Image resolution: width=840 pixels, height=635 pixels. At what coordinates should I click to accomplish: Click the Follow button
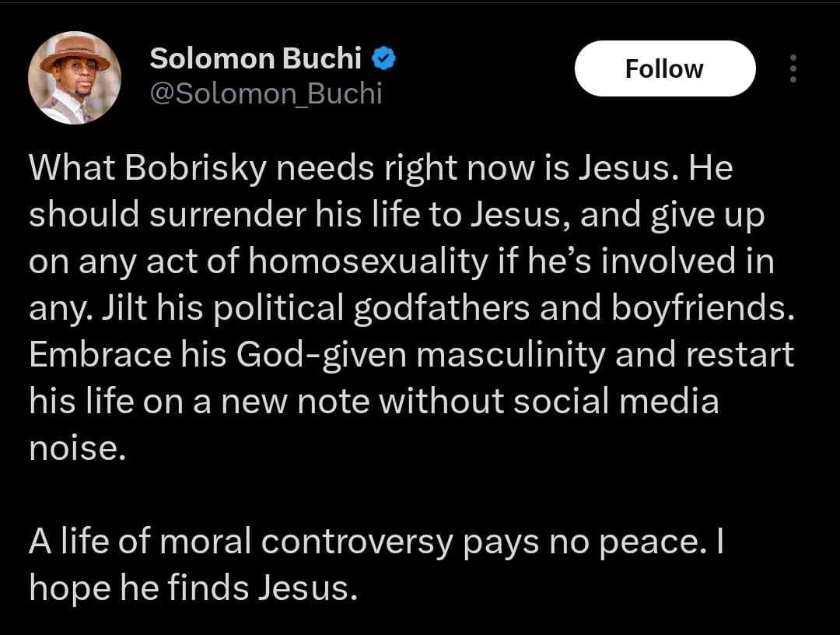(x=664, y=68)
